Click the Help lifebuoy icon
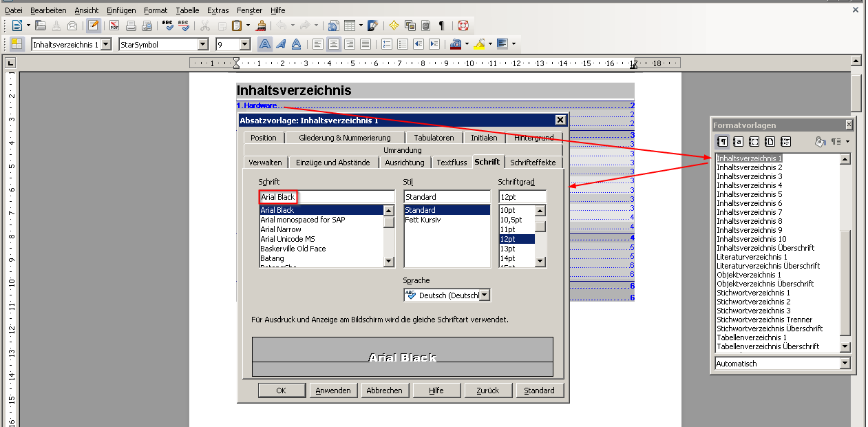 (463, 25)
